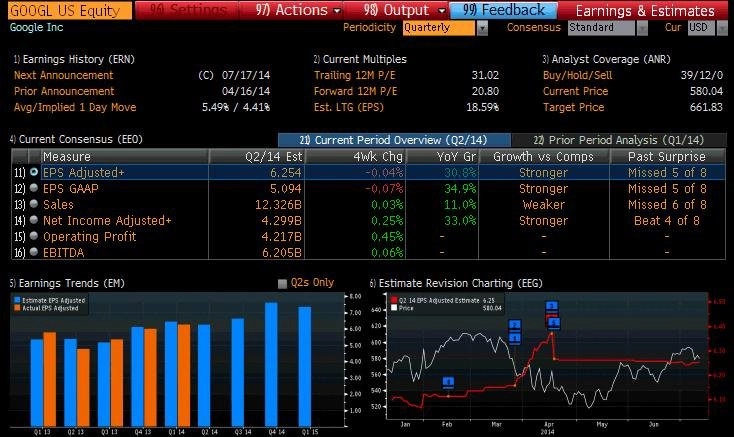Click Trailing 12M P/E value 31.02
The width and height of the screenshot is (734, 437).
tap(485, 75)
